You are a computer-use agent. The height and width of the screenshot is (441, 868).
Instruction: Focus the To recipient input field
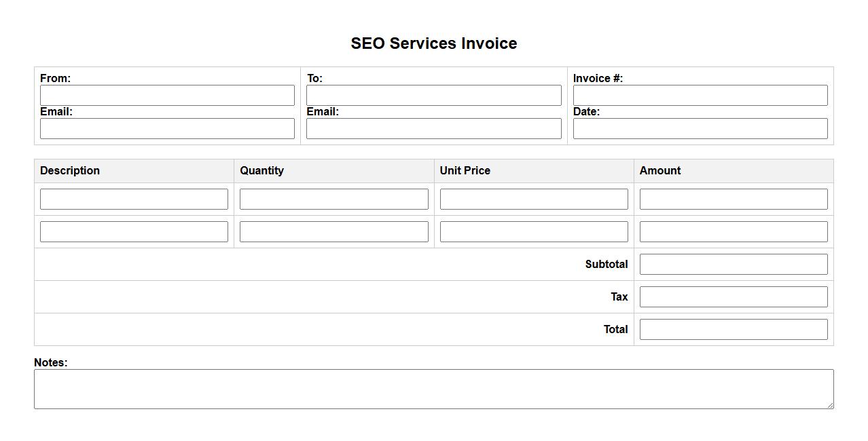pyautogui.click(x=433, y=95)
